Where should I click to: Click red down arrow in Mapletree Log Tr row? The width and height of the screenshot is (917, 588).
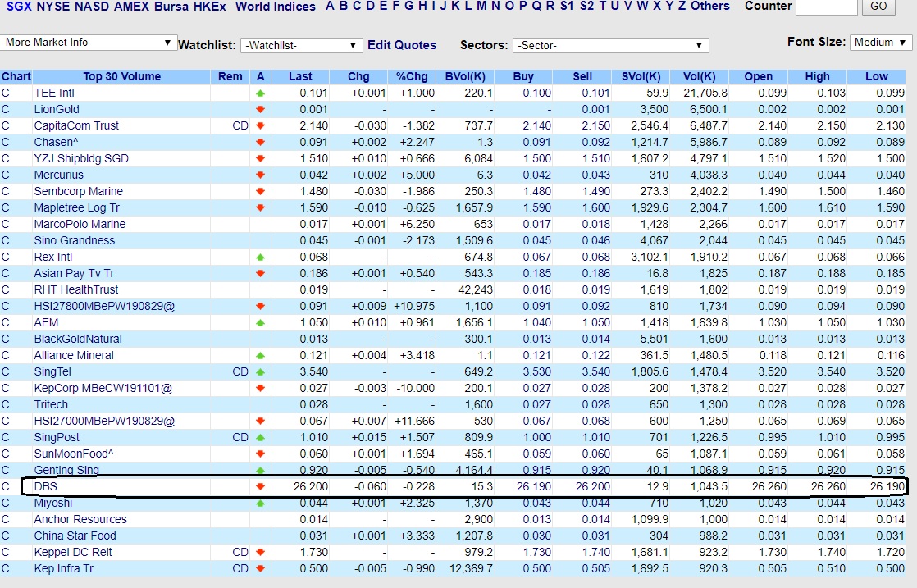260,207
